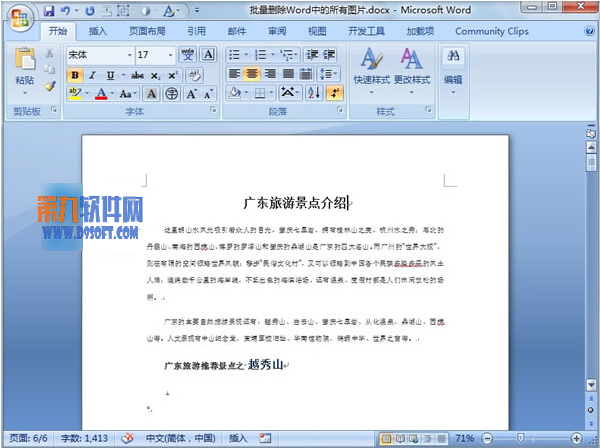Open the bullets list dropdown
600x448 pixels.
[246, 55]
